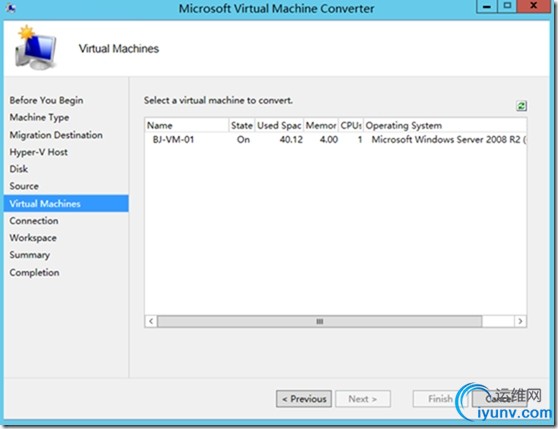558x429 pixels.
Task: Go to the Workspace step
Action: point(33,238)
